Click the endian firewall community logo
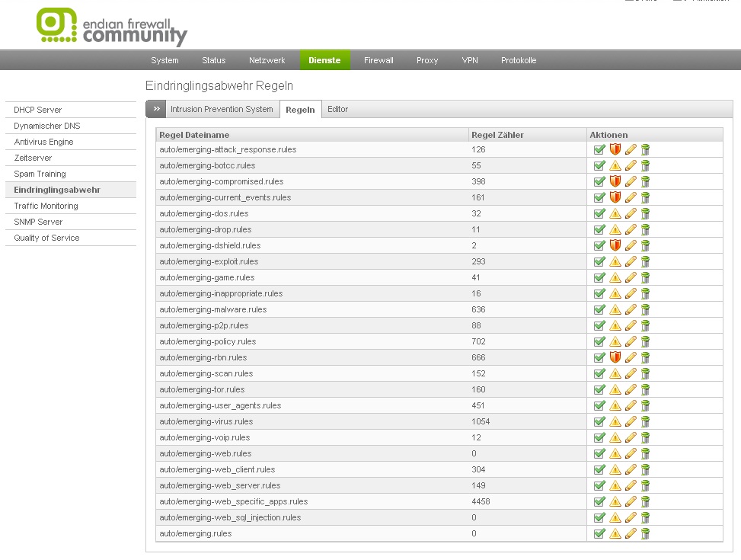The width and height of the screenshot is (741, 560). point(112,27)
